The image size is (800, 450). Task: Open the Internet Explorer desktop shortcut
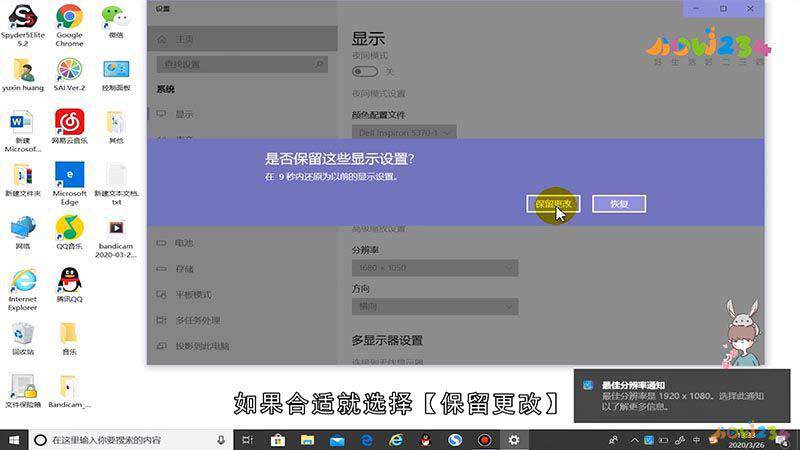click(x=22, y=289)
